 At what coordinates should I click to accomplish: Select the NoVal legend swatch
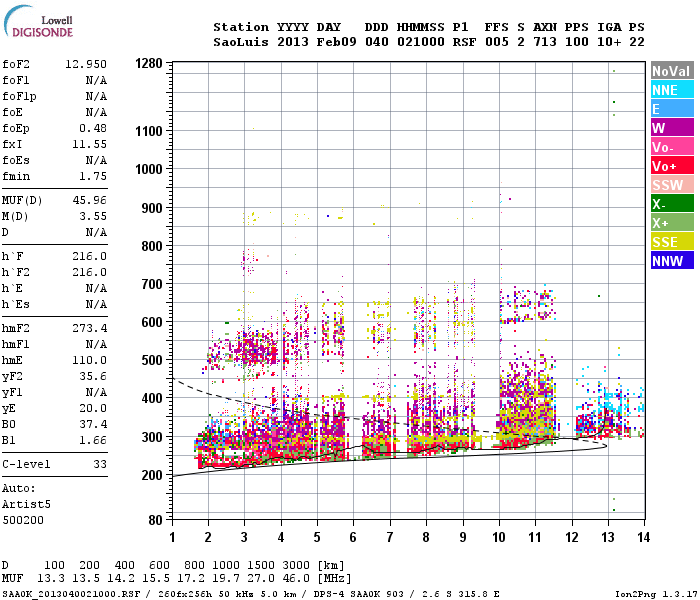(672, 71)
